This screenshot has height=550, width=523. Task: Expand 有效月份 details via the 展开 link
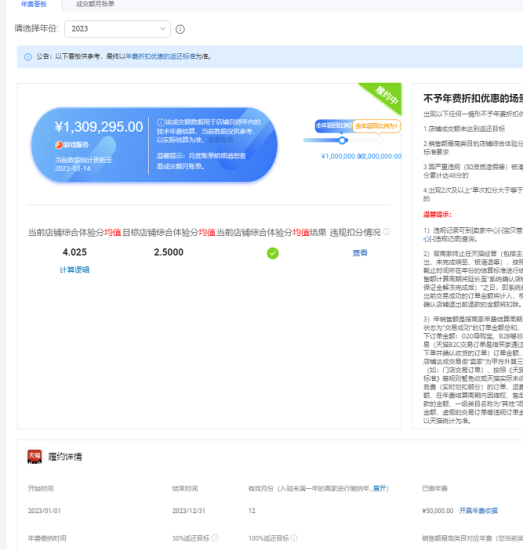tap(379, 488)
